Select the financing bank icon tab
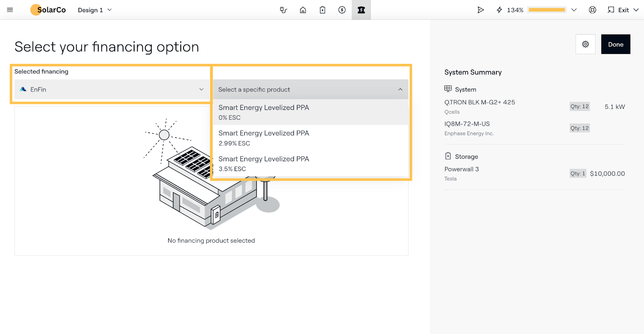 point(361,10)
